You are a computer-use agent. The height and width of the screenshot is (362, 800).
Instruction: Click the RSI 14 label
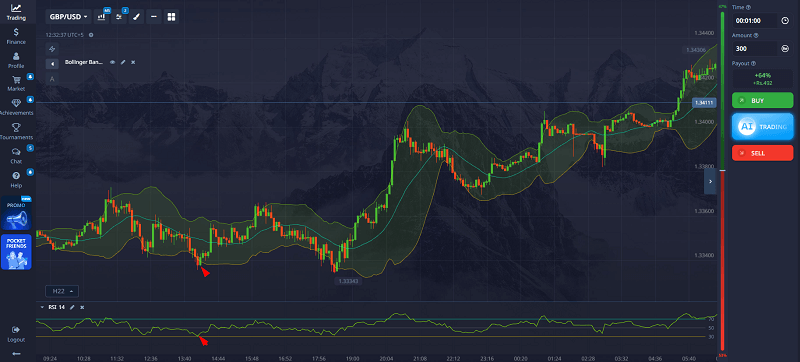56,307
